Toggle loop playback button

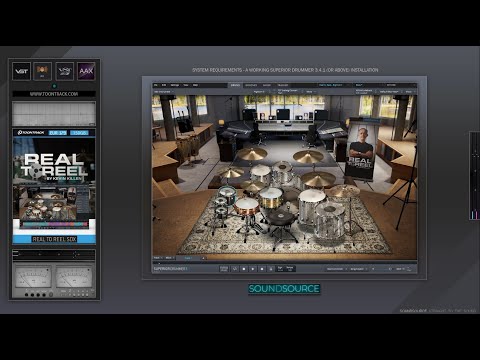point(235,269)
